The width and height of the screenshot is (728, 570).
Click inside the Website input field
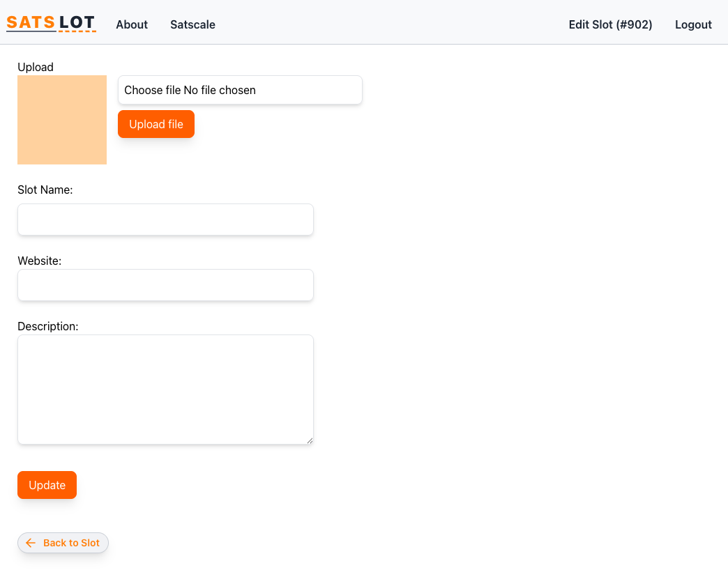165,285
